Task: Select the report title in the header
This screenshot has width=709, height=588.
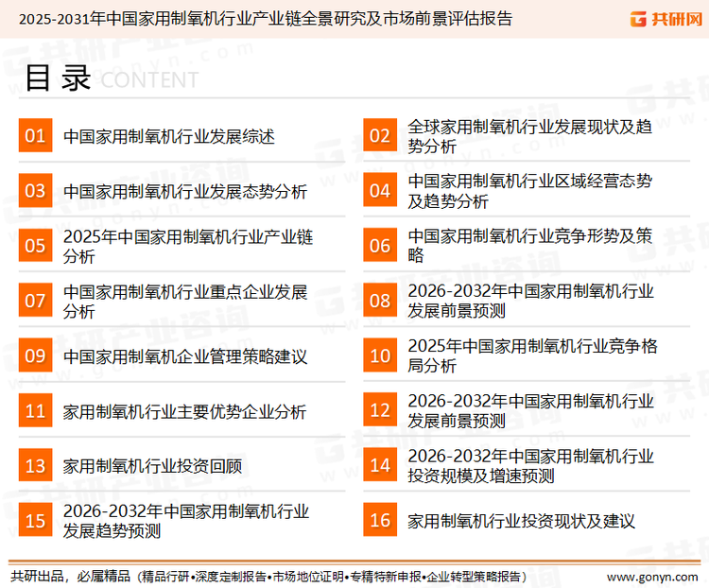Action: [266, 19]
